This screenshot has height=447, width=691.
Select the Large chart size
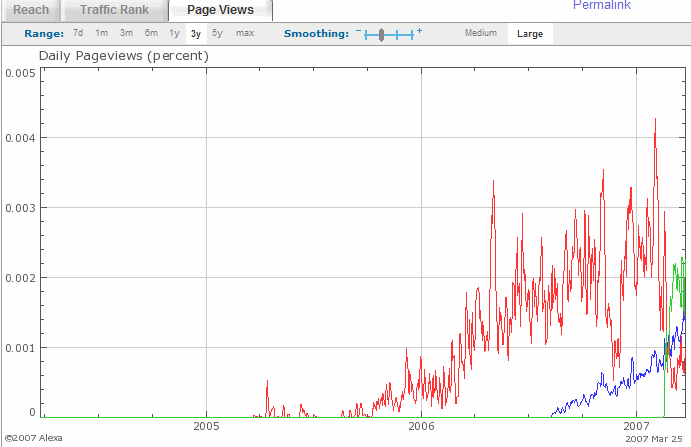(x=530, y=34)
